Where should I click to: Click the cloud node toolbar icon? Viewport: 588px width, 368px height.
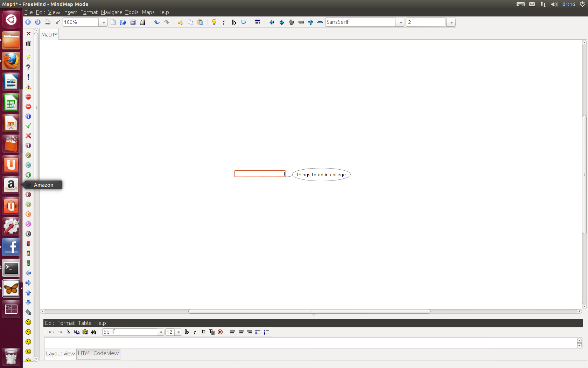(244, 22)
